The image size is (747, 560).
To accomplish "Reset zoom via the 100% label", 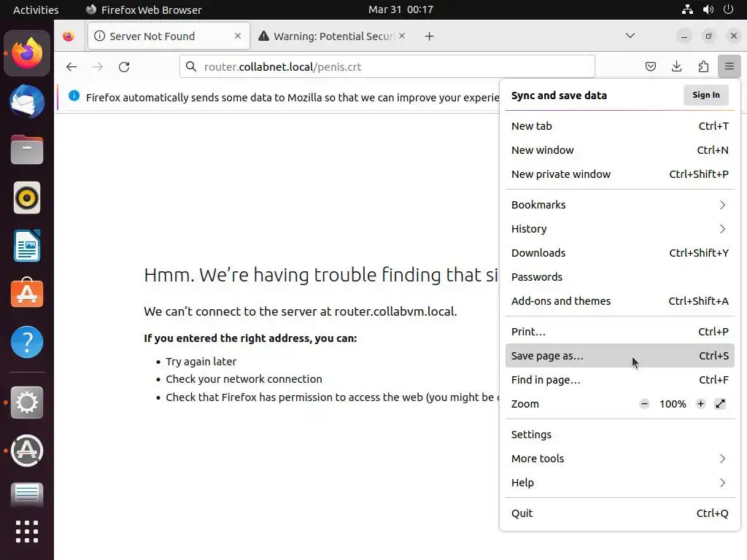I will [x=673, y=404].
